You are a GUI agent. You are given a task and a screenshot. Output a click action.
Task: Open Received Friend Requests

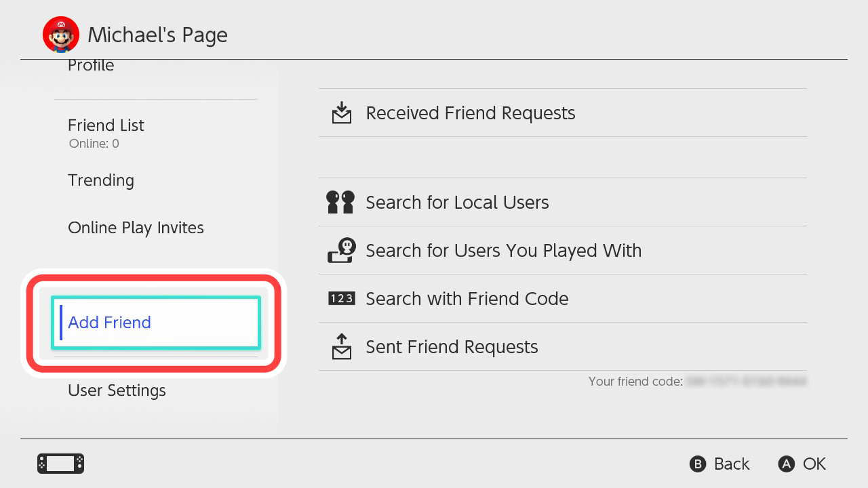tap(470, 113)
